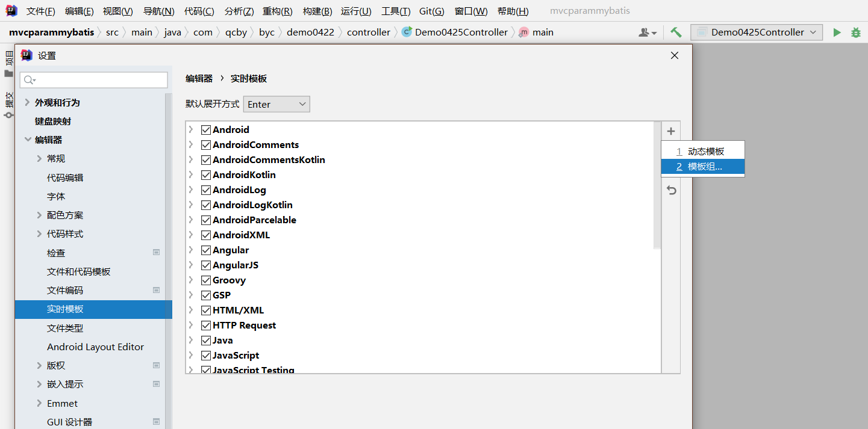The image size is (868, 429).
Task: Toggle the Groovy checkbox
Action: click(x=206, y=280)
